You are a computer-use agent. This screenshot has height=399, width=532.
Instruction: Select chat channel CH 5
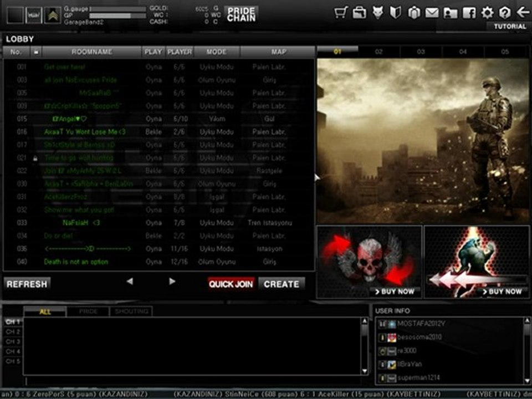click(x=13, y=361)
